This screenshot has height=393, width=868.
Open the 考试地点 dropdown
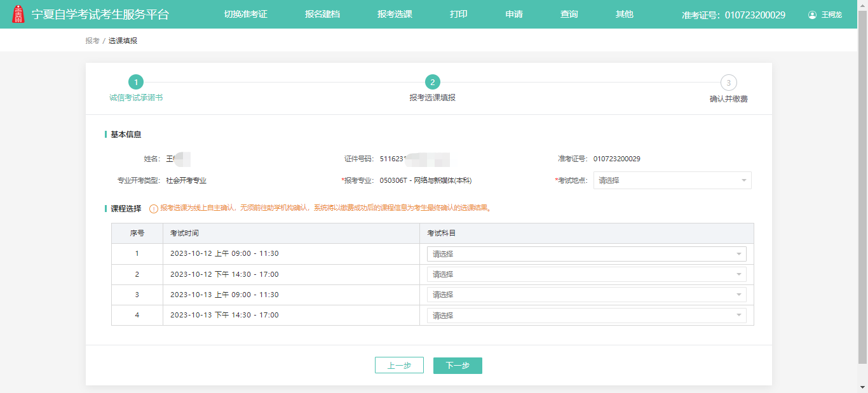672,180
